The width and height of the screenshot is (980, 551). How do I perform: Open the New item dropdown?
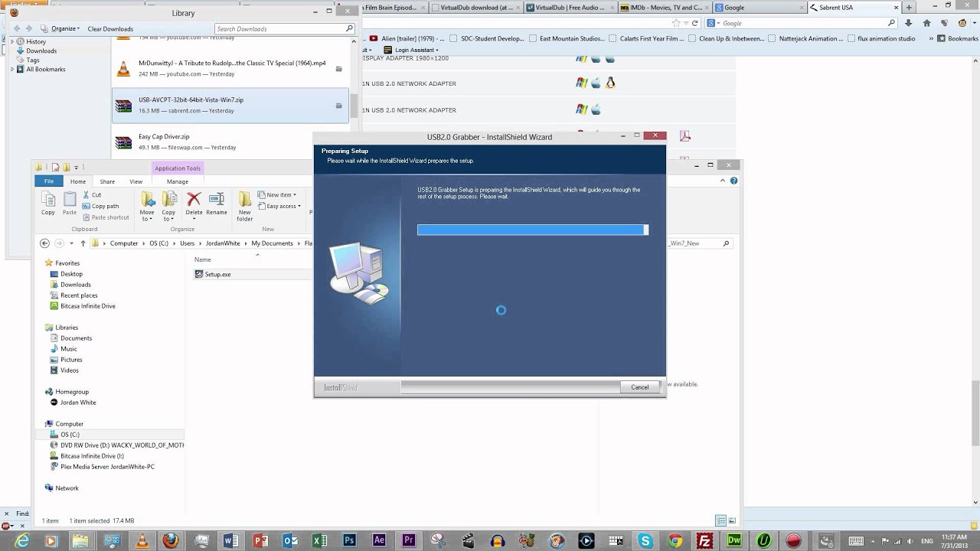click(277, 195)
